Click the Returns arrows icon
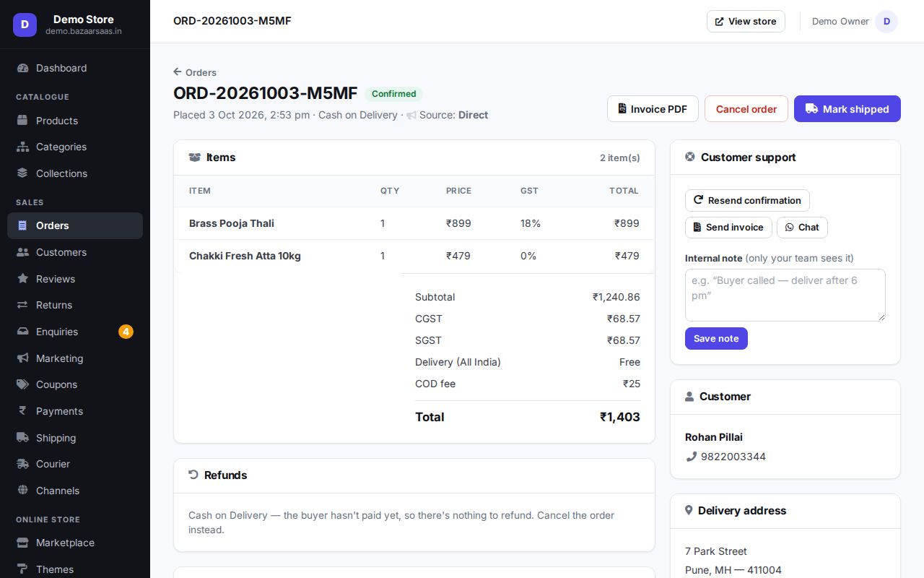Image resolution: width=924 pixels, height=578 pixels. (22, 305)
